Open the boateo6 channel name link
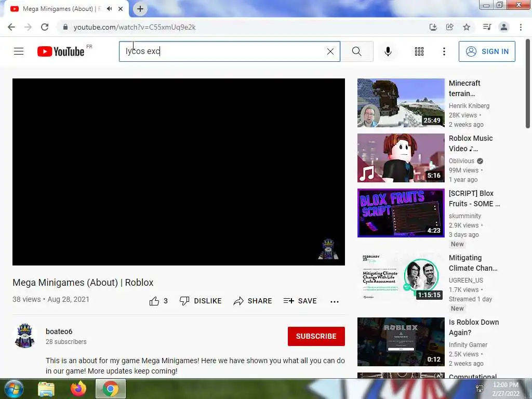The width and height of the screenshot is (532, 399). coord(59,331)
